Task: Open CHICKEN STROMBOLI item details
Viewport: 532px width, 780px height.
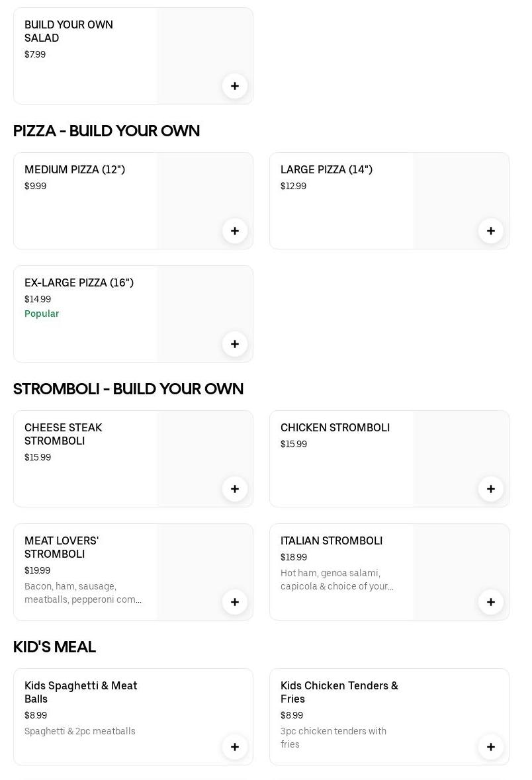Action: click(335, 428)
